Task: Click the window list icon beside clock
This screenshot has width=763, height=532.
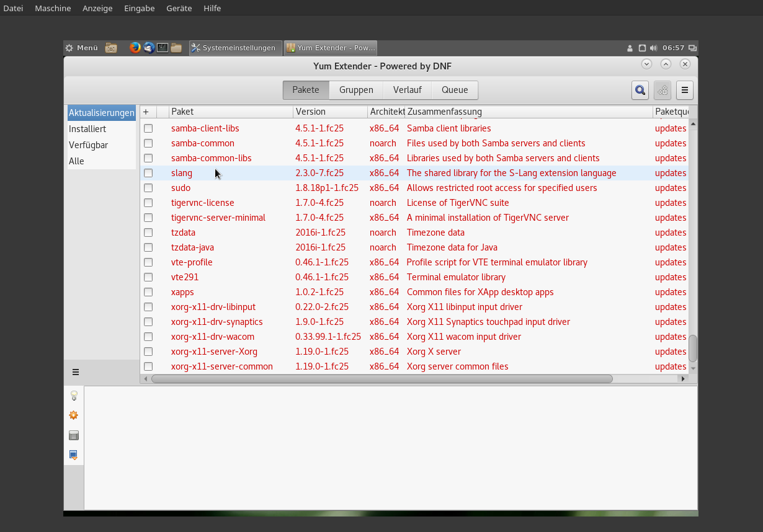Action: pos(692,48)
